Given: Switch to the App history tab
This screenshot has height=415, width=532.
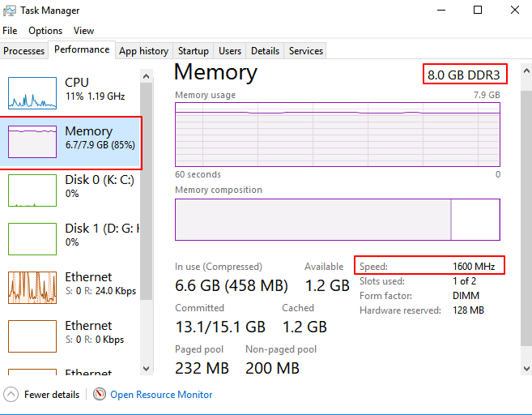Looking at the screenshot, I should [x=143, y=51].
